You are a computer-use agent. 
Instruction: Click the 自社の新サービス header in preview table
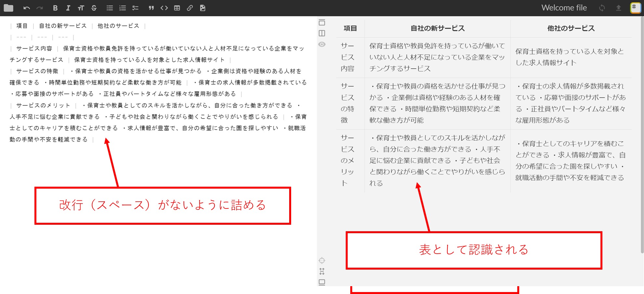[x=438, y=28]
